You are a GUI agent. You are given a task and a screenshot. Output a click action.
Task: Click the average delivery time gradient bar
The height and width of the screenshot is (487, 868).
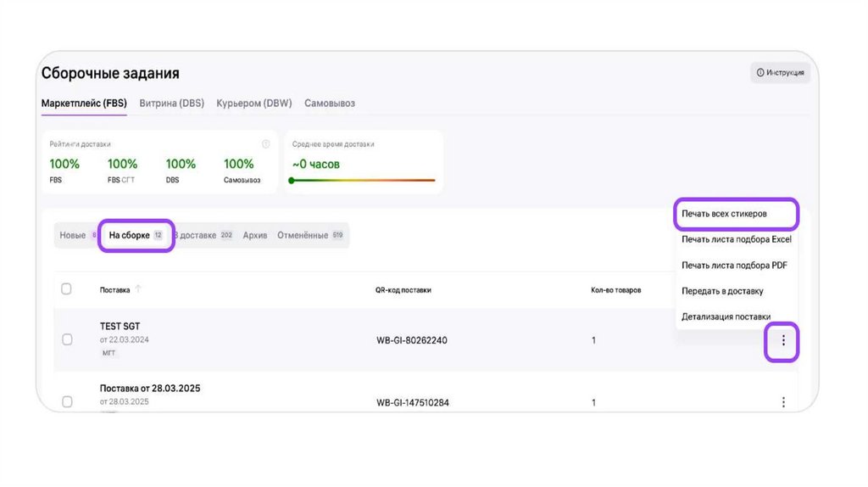pos(362,180)
